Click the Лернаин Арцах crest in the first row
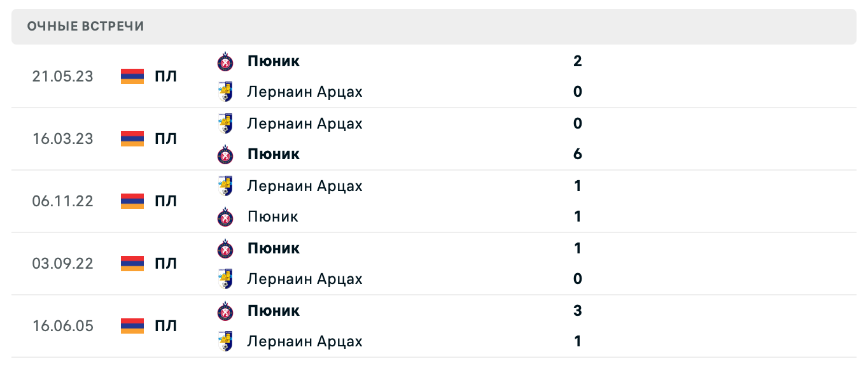868x368 pixels. [x=226, y=91]
